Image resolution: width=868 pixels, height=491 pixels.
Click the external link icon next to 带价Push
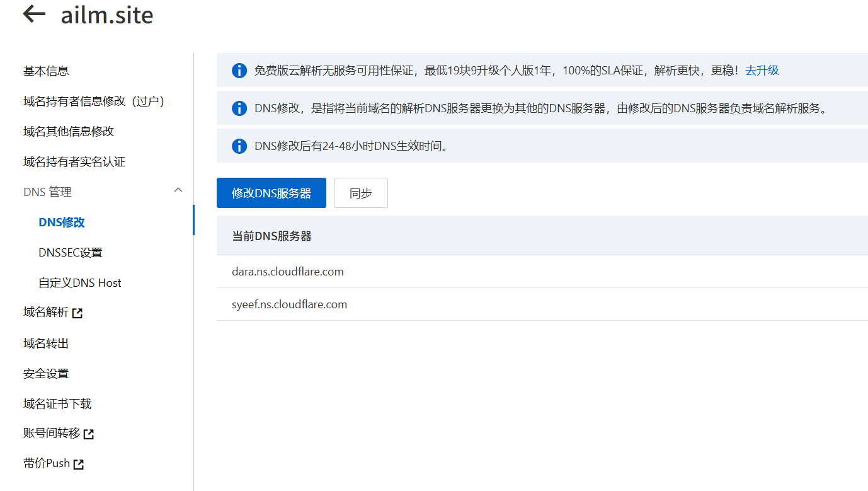pos(79,465)
